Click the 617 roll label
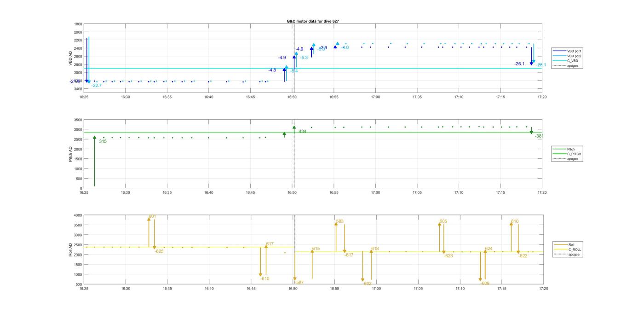The width and height of the screenshot is (644, 319). (270, 244)
